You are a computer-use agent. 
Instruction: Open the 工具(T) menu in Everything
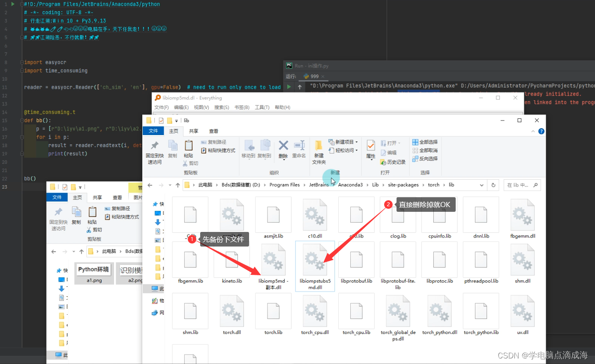262,107
